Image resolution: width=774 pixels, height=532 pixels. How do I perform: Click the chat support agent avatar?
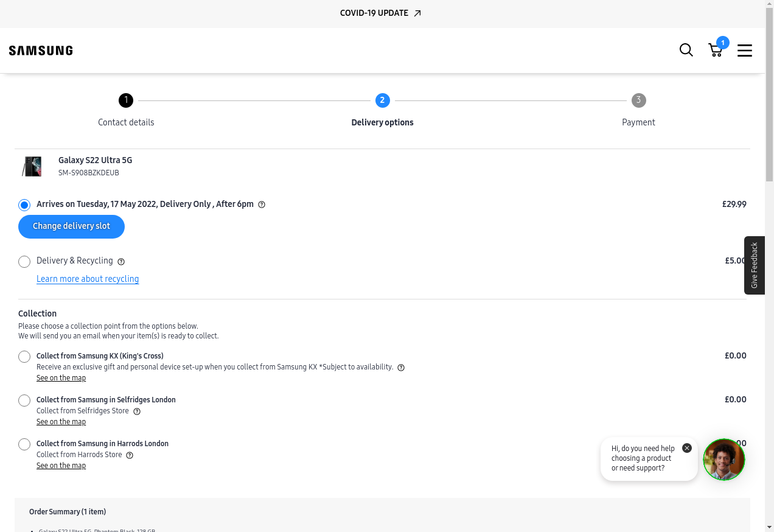[724, 460]
